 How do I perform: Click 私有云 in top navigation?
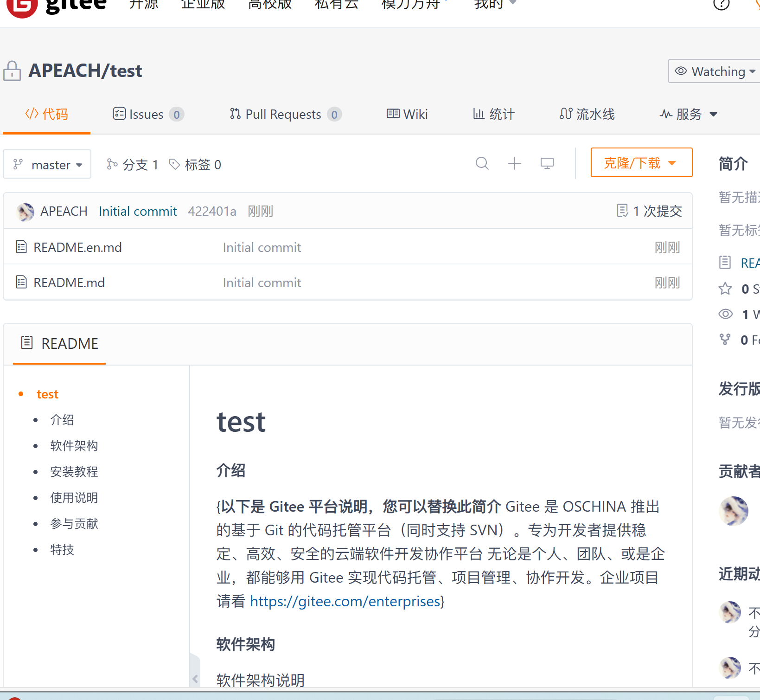pyautogui.click(x=337, y=4)
